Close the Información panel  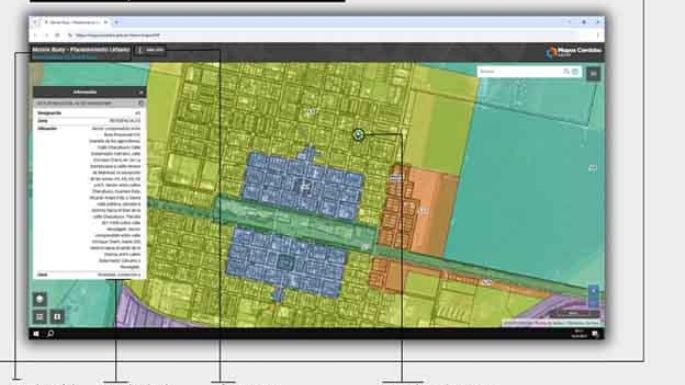pyautogui.click(x=141, y=92)
